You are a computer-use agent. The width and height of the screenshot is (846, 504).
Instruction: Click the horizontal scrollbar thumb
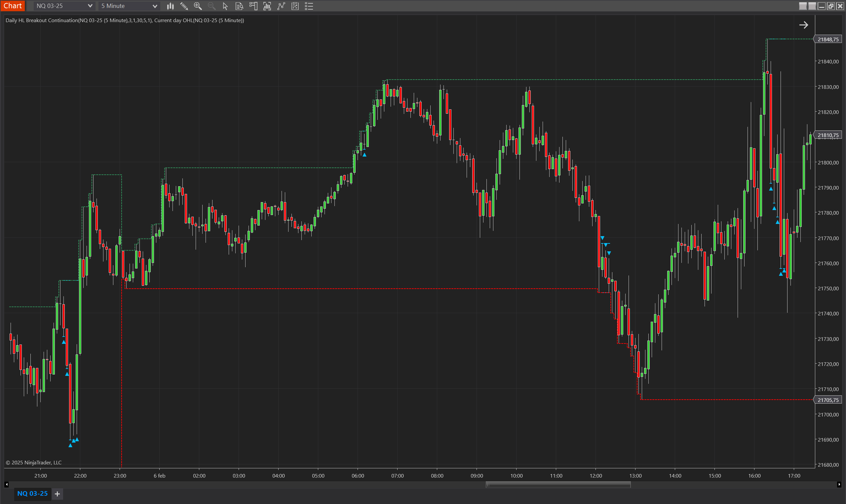[558, 485]
